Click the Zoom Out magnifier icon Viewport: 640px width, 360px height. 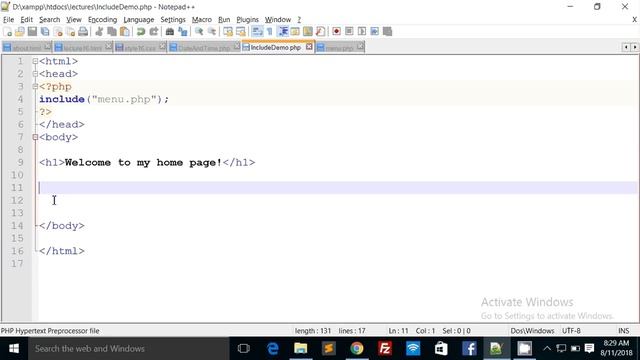(211, 31)
